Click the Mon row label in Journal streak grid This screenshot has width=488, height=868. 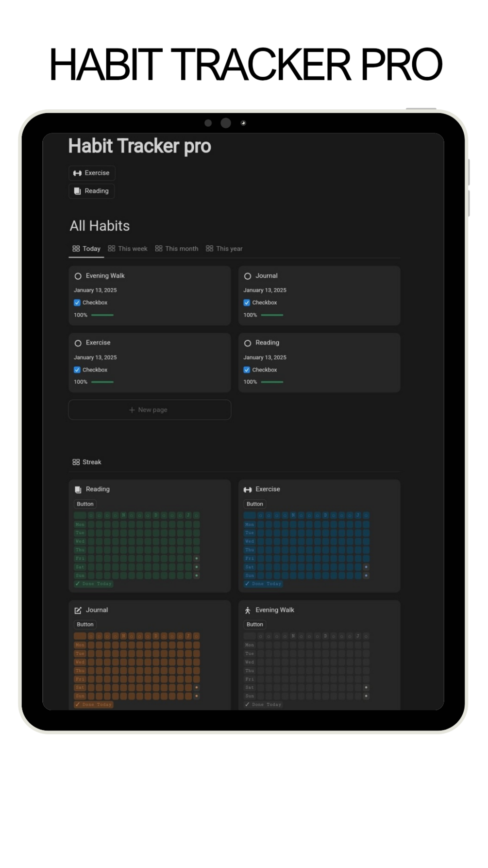click(x=80, y=645)
